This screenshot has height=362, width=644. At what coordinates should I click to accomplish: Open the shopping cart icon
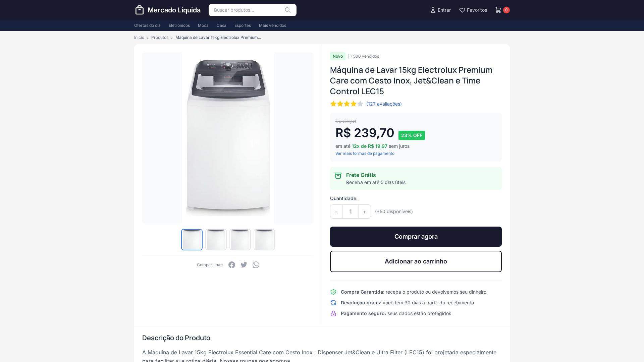click(498, 10)
